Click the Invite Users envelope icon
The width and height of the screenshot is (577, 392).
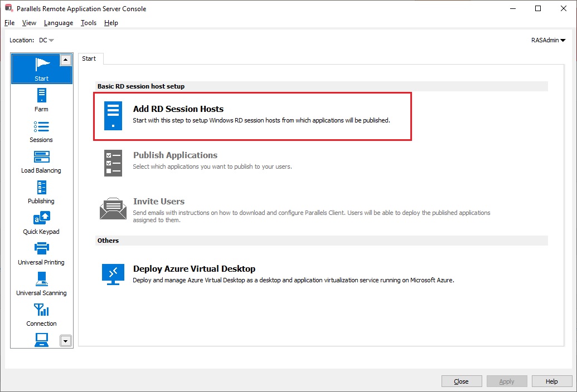(x=113, y=209)
